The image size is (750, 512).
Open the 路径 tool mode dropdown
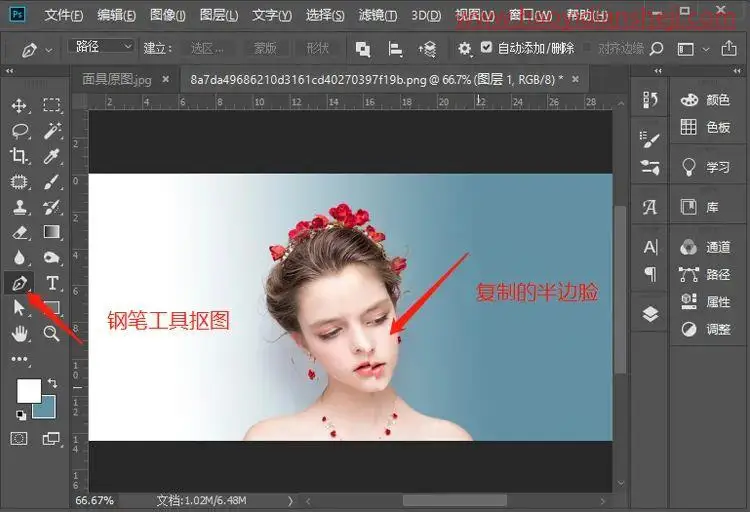pyautogui.click(x=101, y=46)
